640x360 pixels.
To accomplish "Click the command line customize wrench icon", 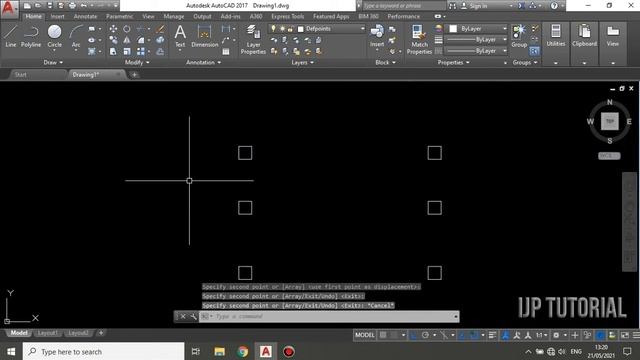I will pos(193,316).
